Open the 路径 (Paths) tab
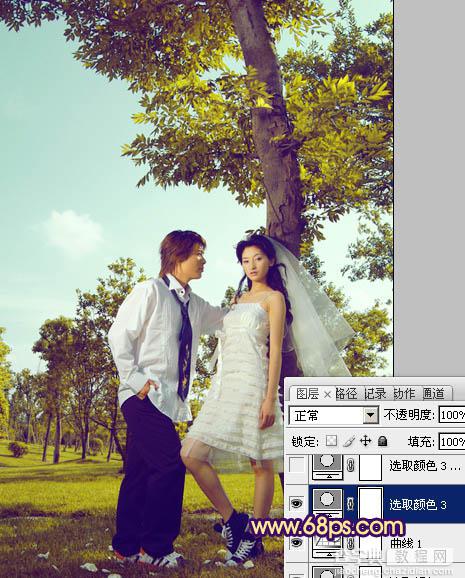 (x=347, y=394)
